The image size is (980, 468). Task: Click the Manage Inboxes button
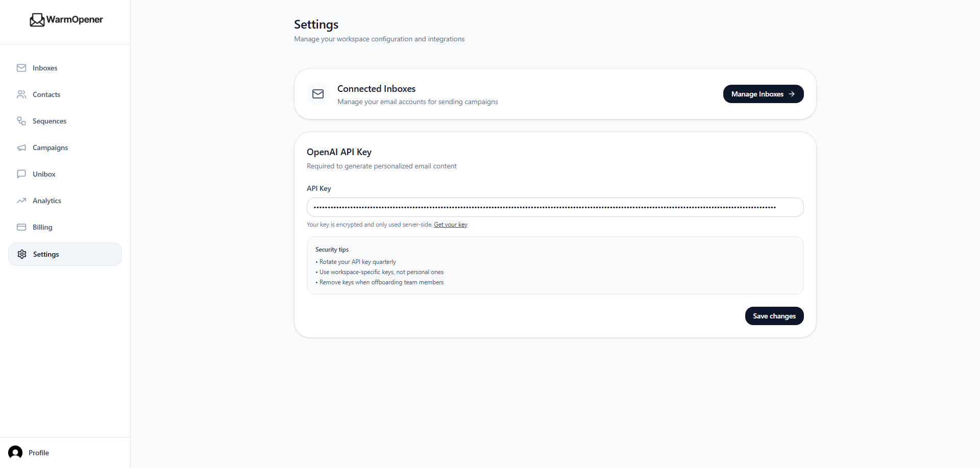pos(763,93)
